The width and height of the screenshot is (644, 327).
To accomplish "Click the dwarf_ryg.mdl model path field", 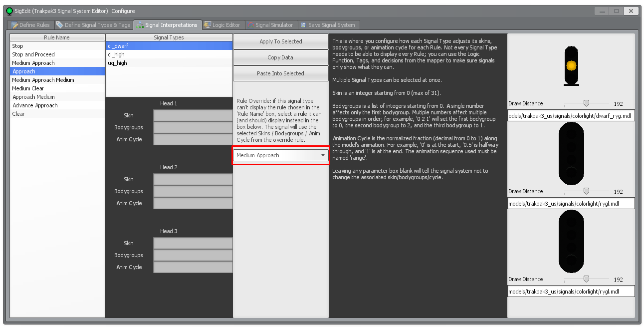I will click(571, 115).
